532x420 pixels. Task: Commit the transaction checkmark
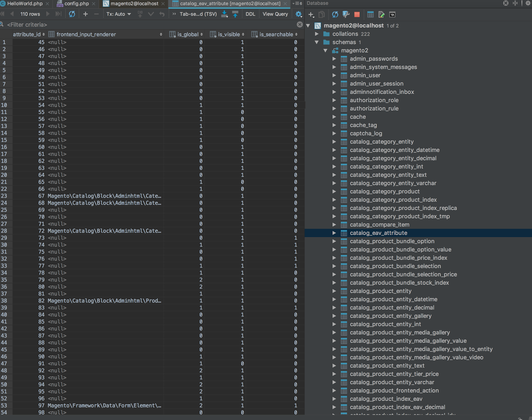pos(151,14)
